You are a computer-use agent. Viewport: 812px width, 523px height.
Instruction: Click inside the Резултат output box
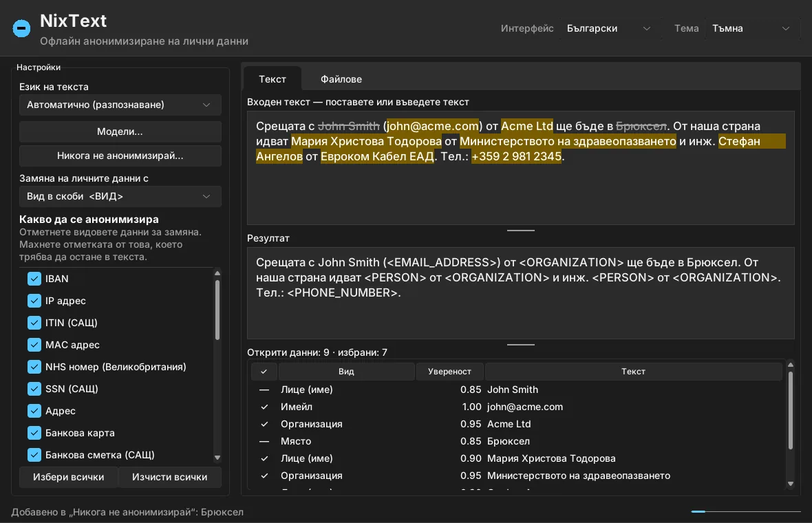pyautogui.click(x=520, y=293)
